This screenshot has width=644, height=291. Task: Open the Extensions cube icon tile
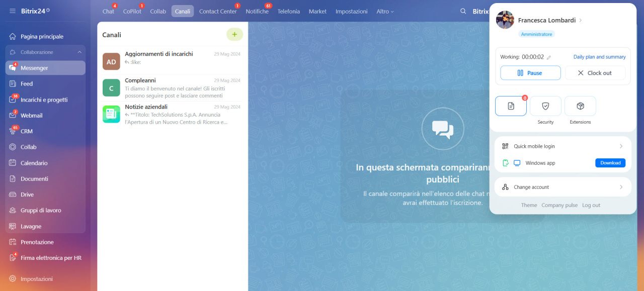[x=580, y=106]
